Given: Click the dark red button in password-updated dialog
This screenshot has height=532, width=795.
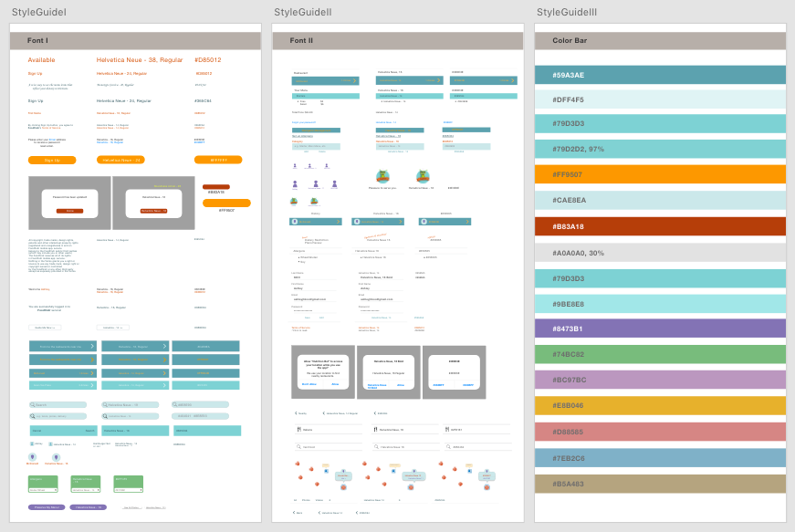Looking at the screenshot, I should (69, 211).
